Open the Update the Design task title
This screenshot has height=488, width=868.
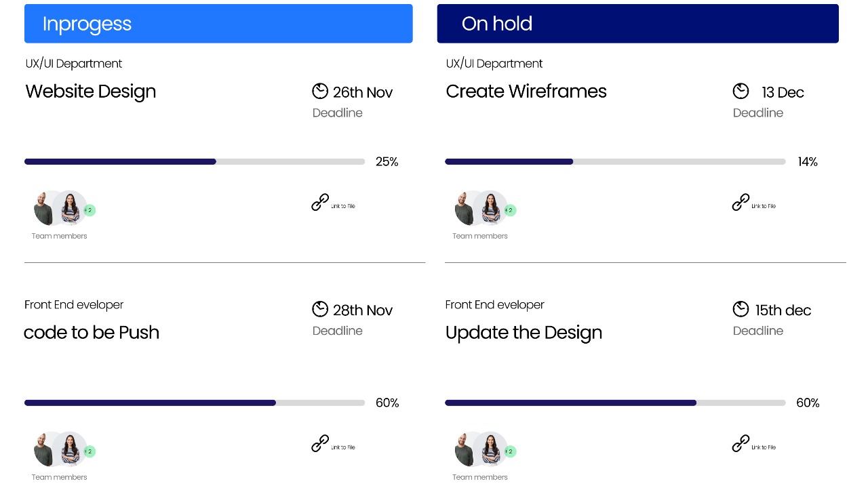(x=524, y=333)
